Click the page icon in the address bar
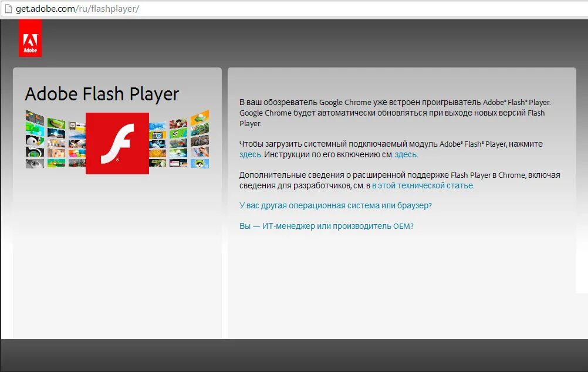The width and height of the screenshot is (588, 372). point(8,9)
